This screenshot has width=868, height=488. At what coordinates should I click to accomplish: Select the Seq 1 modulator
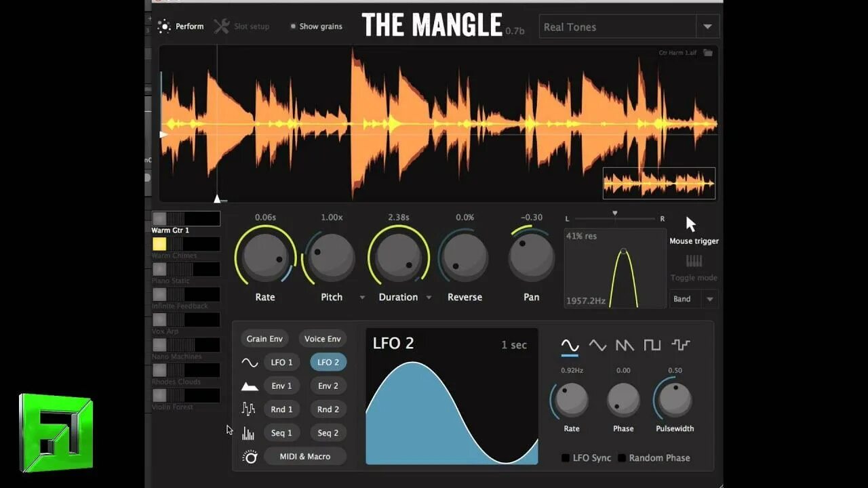click(x=282, y=433)
